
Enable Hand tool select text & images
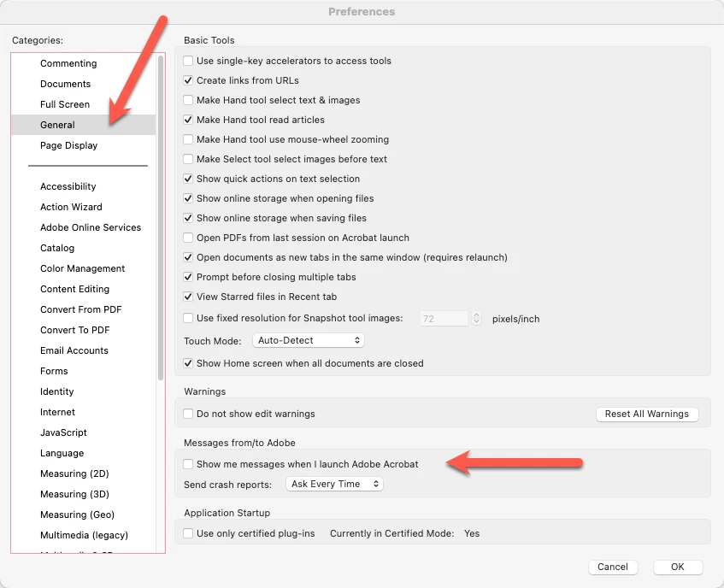(x=188, y=100)
